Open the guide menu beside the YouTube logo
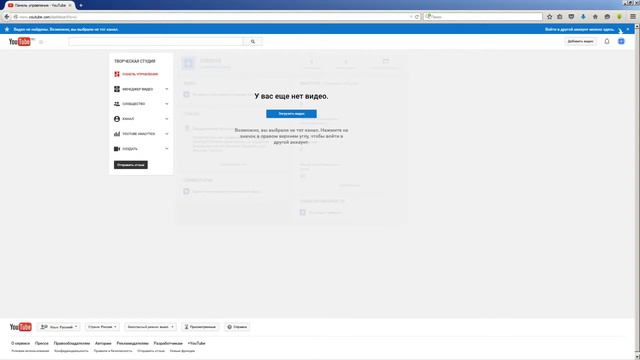Screen dimensions: 640x360 (41, 42)
